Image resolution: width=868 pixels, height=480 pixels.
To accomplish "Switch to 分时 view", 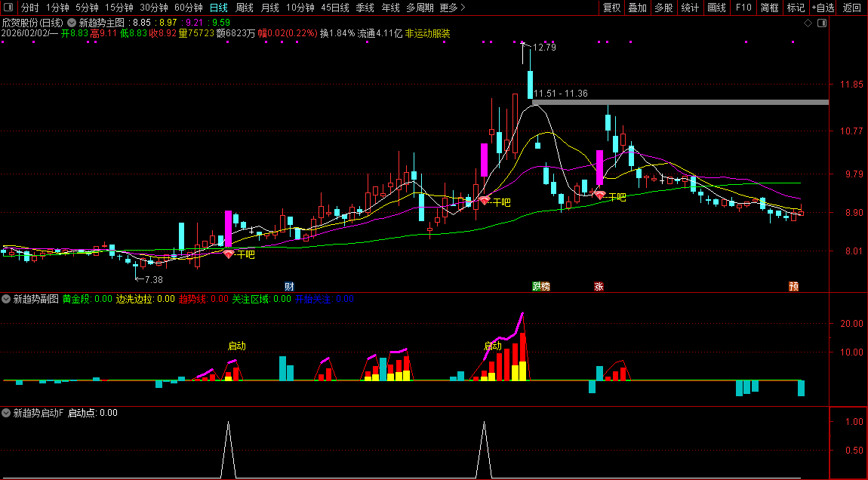I will [30, 8].
